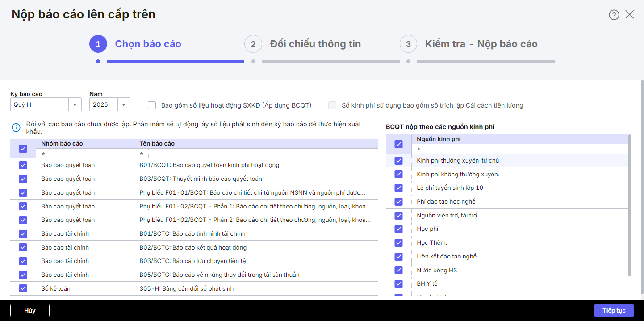Click step 3 circle Kiểm tra - Nộp báo cáo
This screenshot has height=321, width=644.
pyautogui.click(x=408, y=44)
